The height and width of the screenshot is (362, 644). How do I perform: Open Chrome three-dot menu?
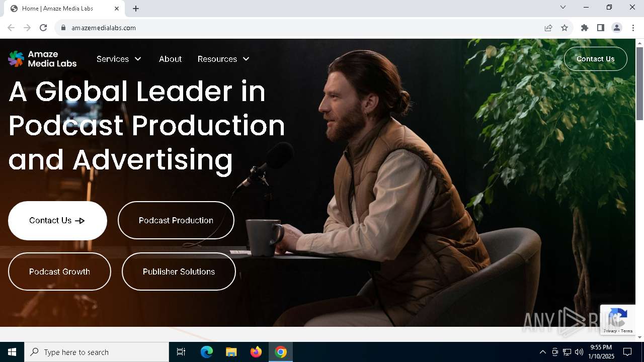(x=633, y=28)
